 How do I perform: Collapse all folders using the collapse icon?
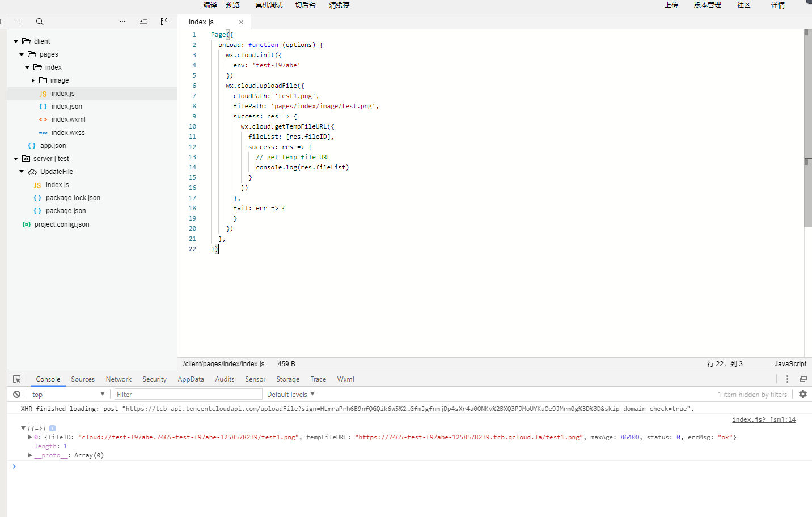[x=143, y=22]
